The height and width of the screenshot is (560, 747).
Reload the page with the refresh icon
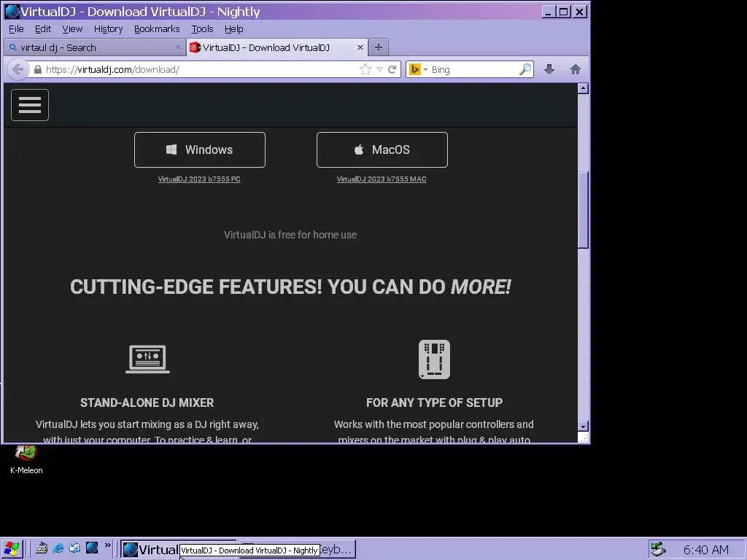pos(392,69)
